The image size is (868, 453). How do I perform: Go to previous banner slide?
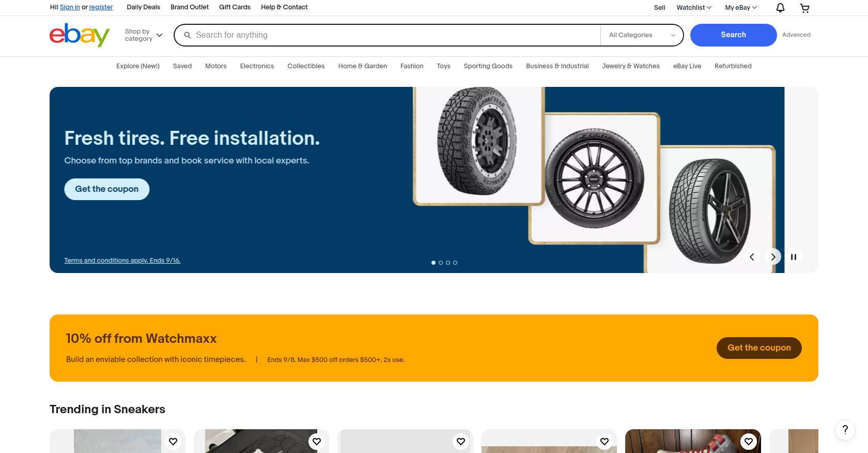752,256
